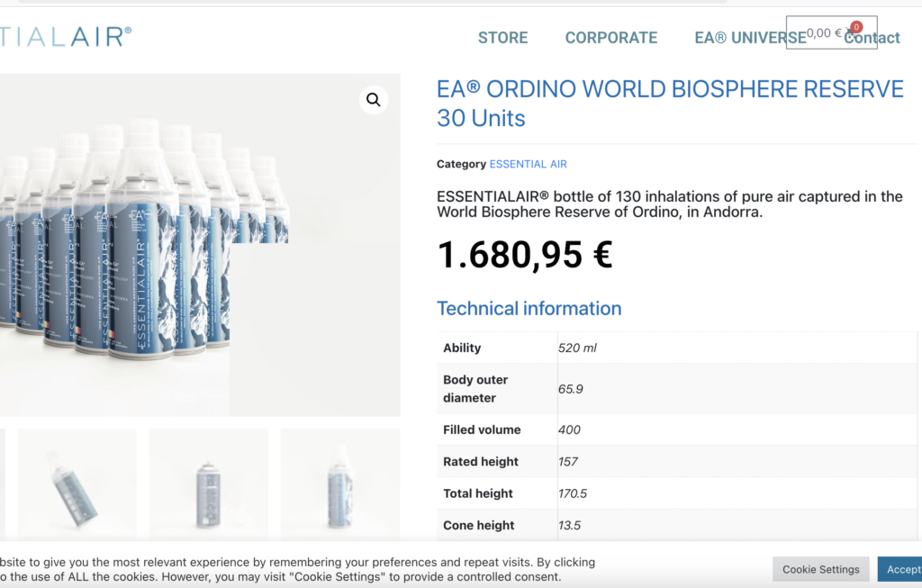Image resolution: width=922 pixels, height=588 pixels.
Task: Click the ESSENTIALAIR site logo
Action: 63,36
